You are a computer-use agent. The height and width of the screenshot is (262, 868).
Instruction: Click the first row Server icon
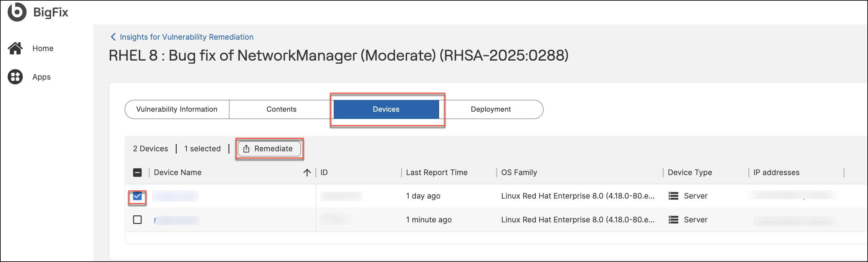click(x=673, y=196)
